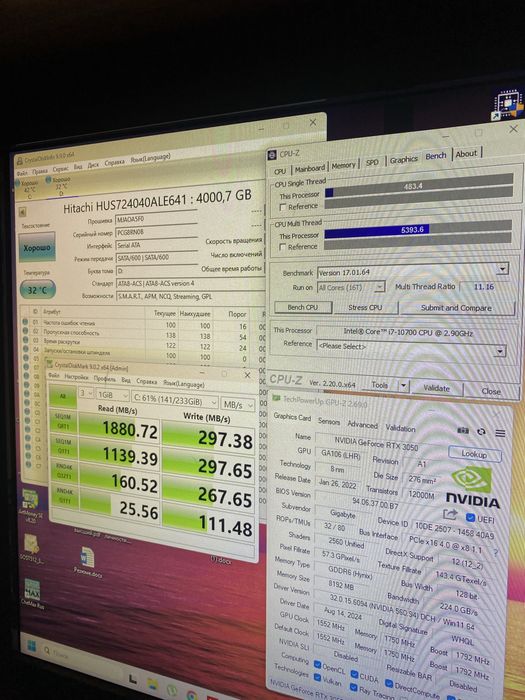The image size is (525, 700).
Task: Open the Benchmark version dropdown in CPU-Z
Action: pos(502,269)
